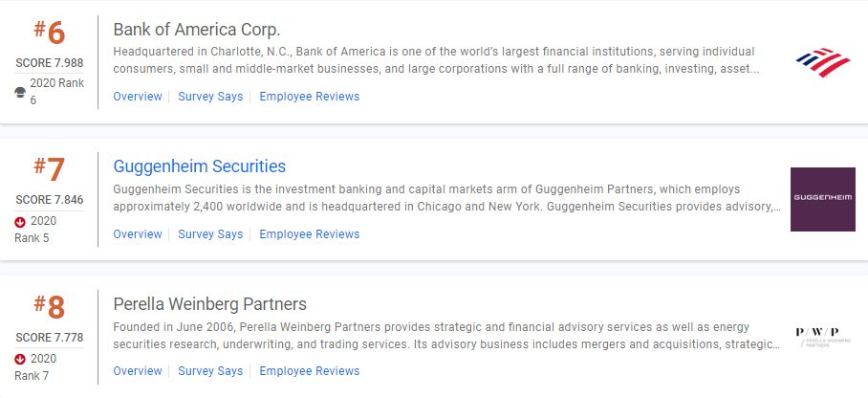Image resolution: width=868 pixels, height=398 pixels.
Task: Click Perella Weinberg's red down-arrow rank icon
Action: pos(20,359)
